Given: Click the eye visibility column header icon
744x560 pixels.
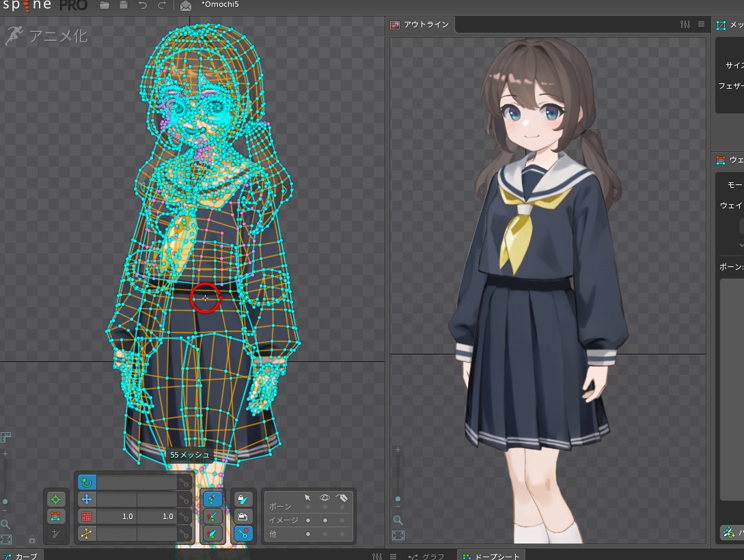Looking at the screenshot, I should [x=325, y=497].
